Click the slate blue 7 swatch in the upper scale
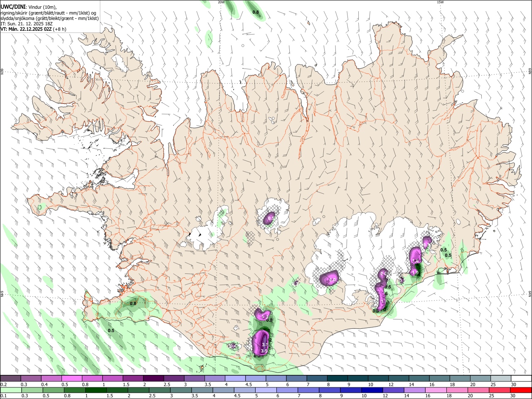Image resolution: width=532 pixels, height=399 pixels. [316, 379]
